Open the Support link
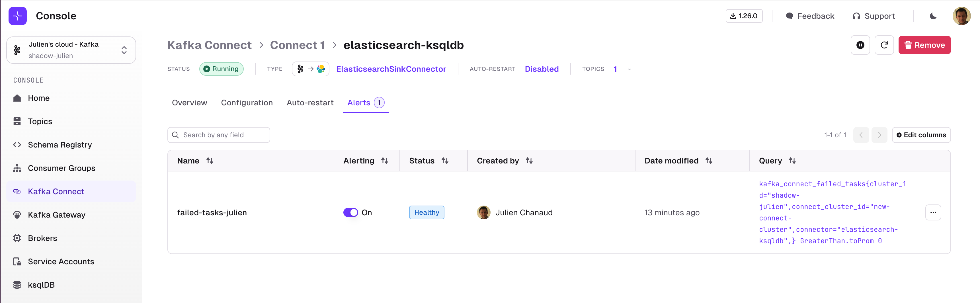This screenshot has height=303, width=980. pyautogui.click(x=874, y=16)
